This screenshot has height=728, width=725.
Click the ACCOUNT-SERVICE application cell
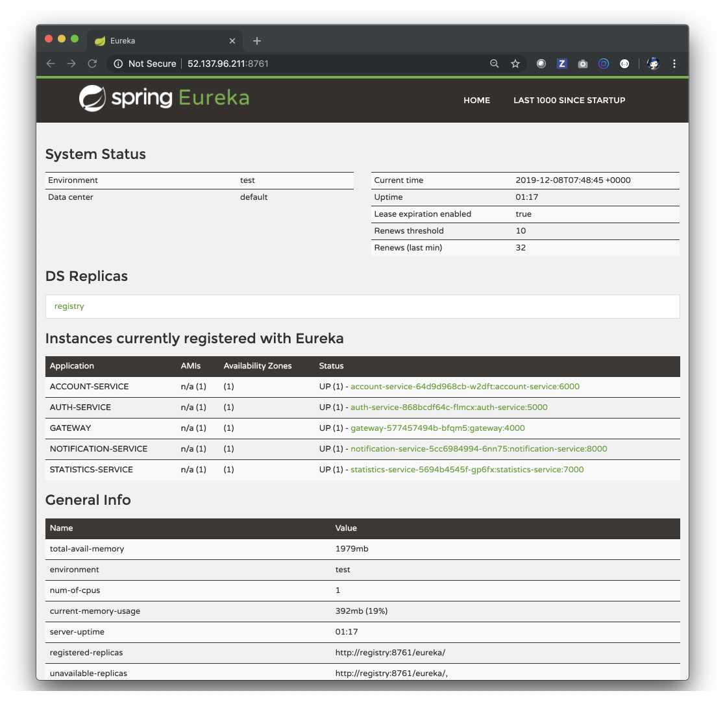(x=89, y=386)
